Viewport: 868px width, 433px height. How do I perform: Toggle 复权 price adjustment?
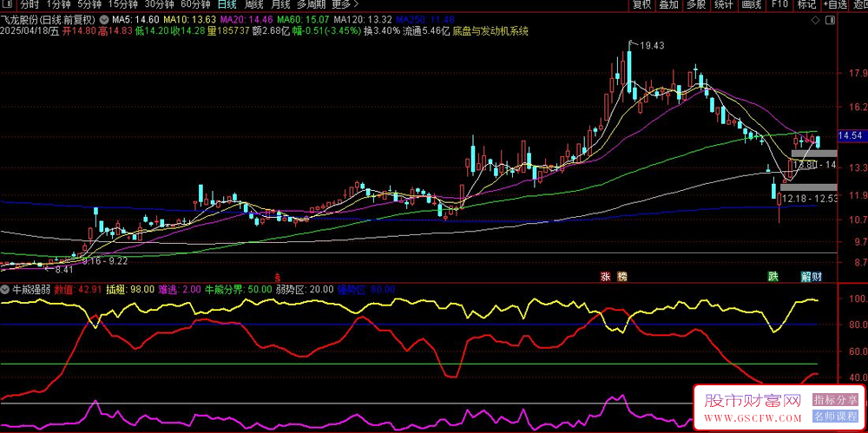[641, 4]
